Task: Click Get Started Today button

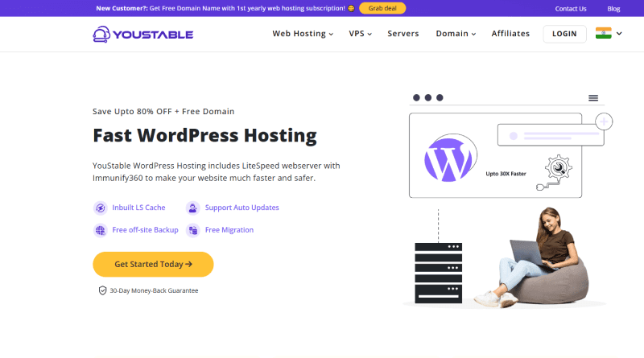Action: (x=153, y=265)
